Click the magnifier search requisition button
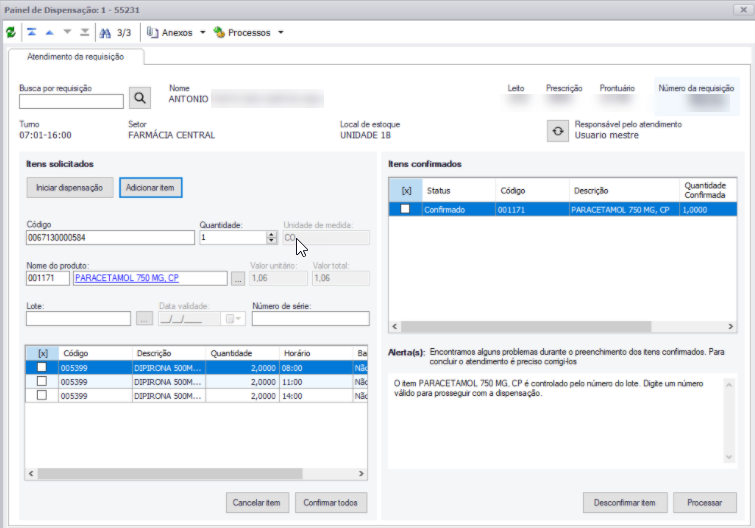The width and height of the screenshot is (755, 528). 140,98
